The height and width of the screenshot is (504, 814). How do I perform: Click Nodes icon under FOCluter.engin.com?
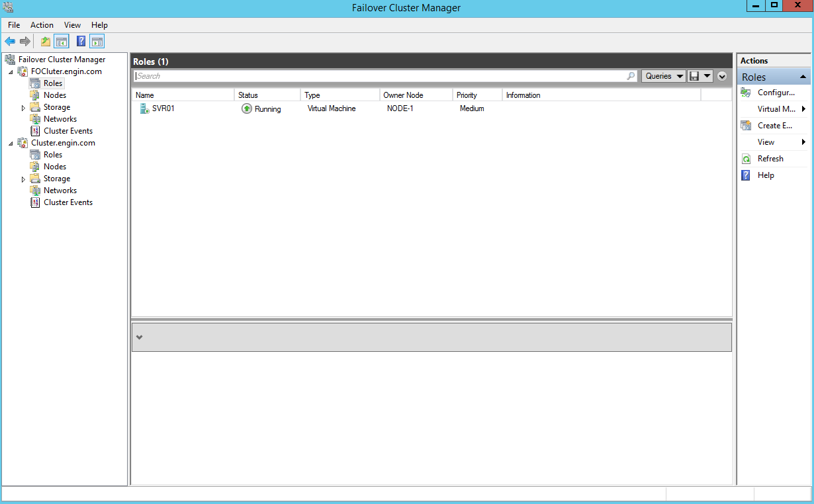35,95
